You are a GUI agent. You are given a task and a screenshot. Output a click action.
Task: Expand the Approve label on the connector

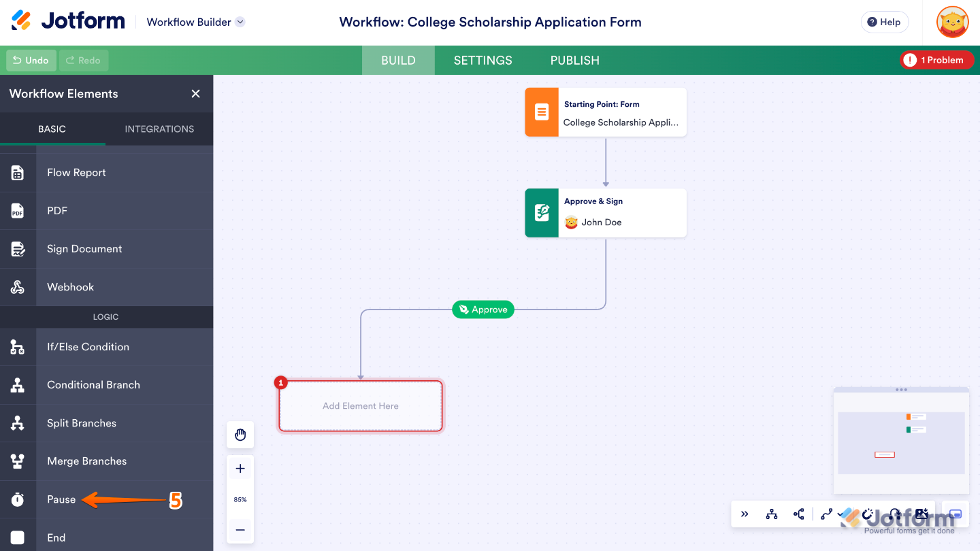click(483, 309)
